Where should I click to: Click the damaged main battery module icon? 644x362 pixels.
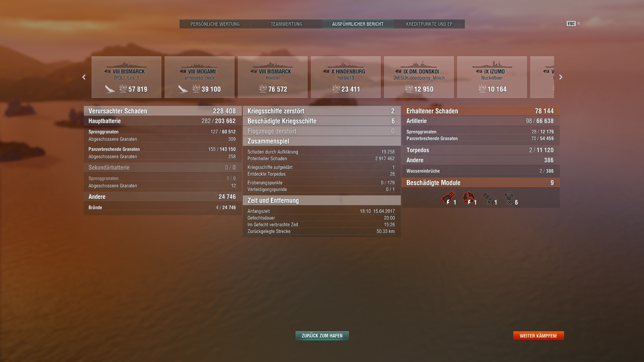click(x=448, y=198)
